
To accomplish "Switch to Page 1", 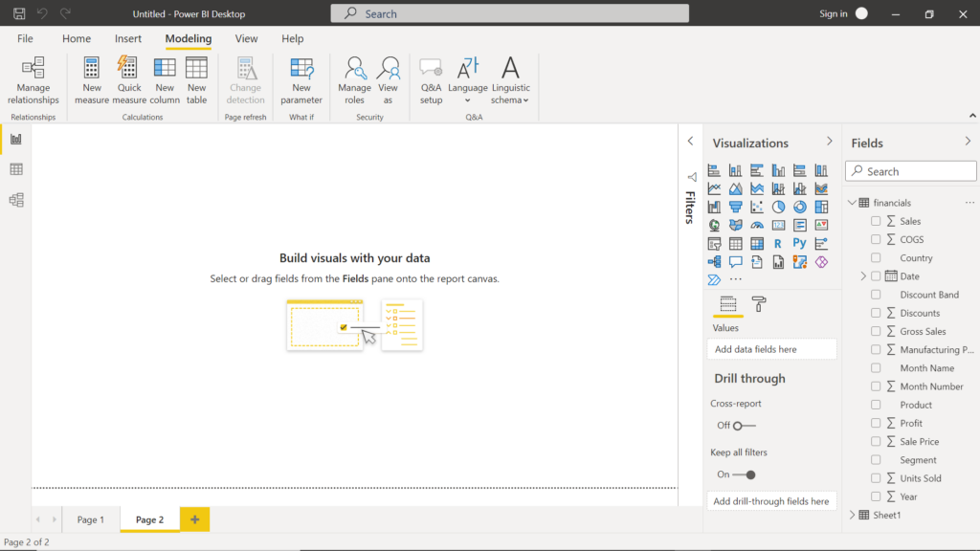I will [x=91, y=518].
